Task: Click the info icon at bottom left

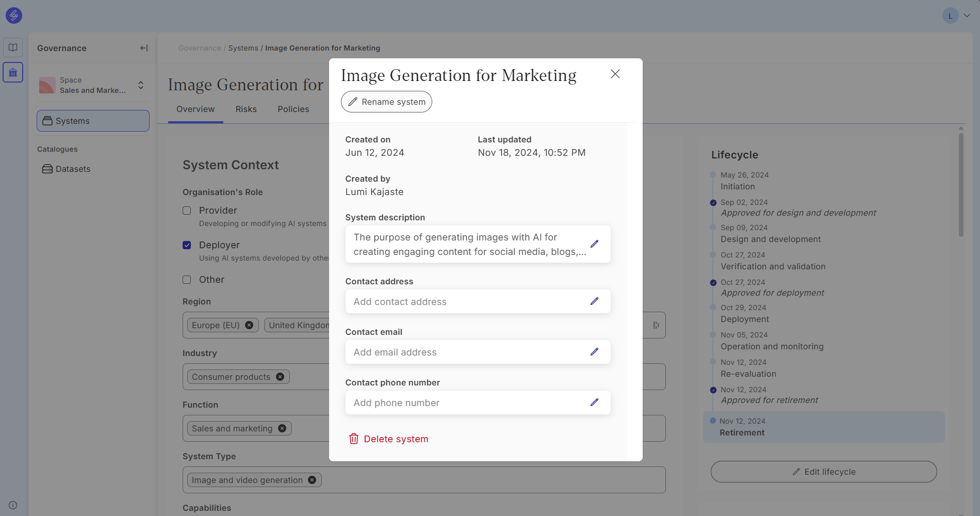Action: click(x=13, y=505)
